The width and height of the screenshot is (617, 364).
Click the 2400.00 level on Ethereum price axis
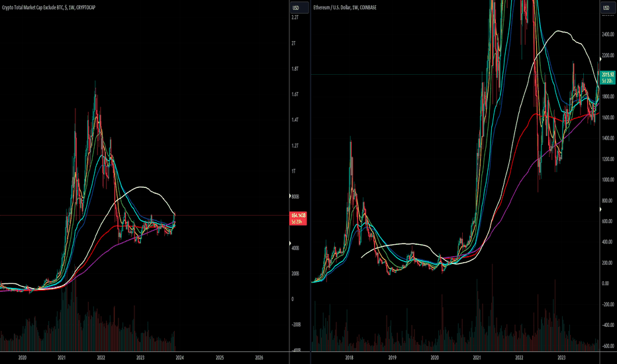(x=608, y=34)
